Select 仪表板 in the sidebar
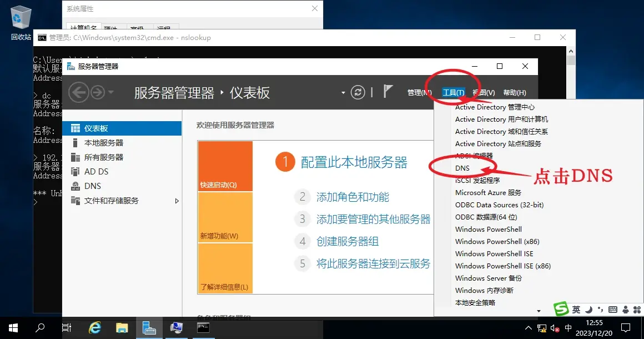Viewport: 644px width, 339px height. (x=122, y=128)
